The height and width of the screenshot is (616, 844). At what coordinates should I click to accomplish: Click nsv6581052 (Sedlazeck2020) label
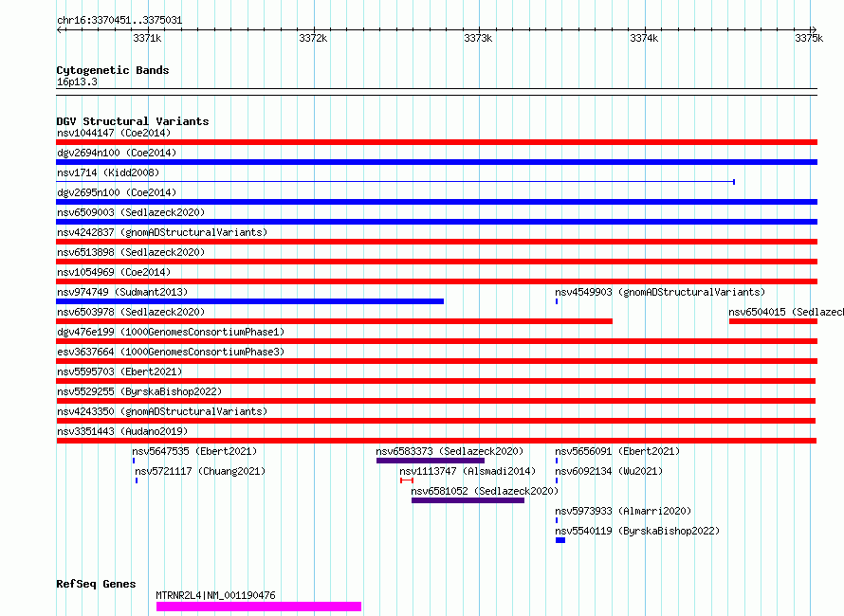pos(485,491)
